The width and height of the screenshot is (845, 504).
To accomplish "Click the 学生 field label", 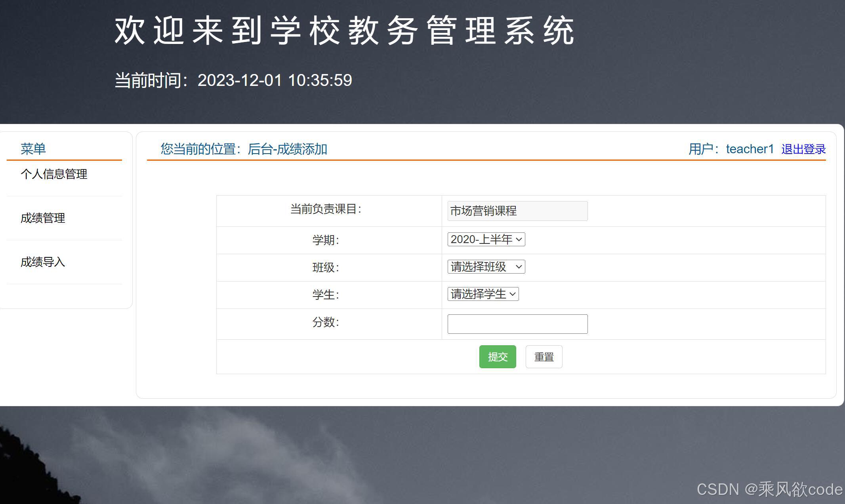I will (326, 295).
